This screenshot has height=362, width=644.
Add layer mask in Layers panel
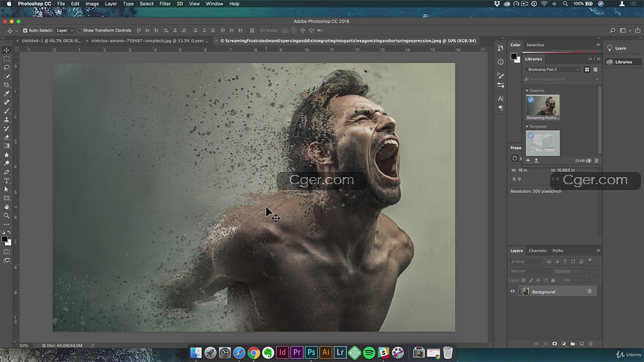555,344
